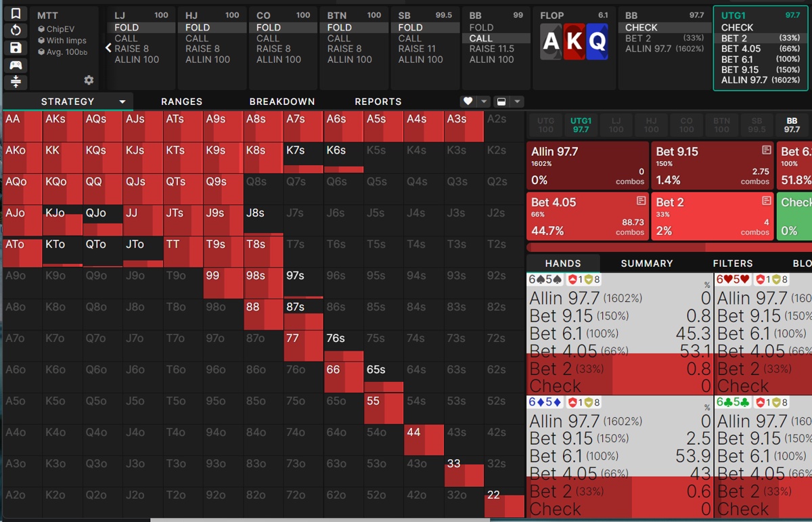Toggle the BB 97.7 position selector
812x522 pixels.
[791, 125]
